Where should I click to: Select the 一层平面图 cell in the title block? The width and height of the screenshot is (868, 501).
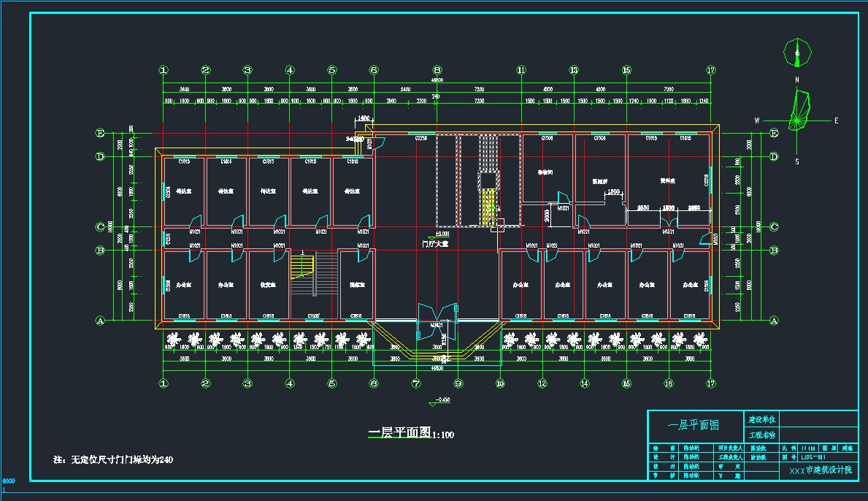click(x=694, y=425)
